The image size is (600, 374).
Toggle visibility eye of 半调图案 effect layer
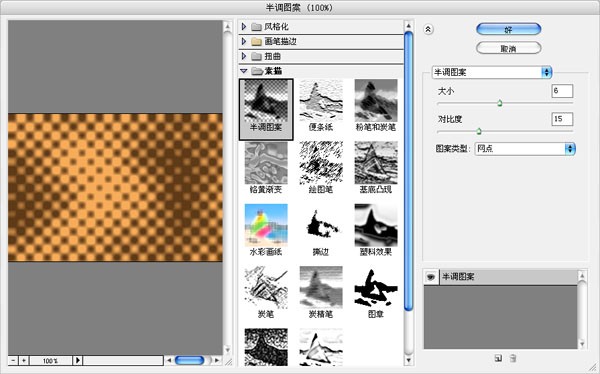431,277
